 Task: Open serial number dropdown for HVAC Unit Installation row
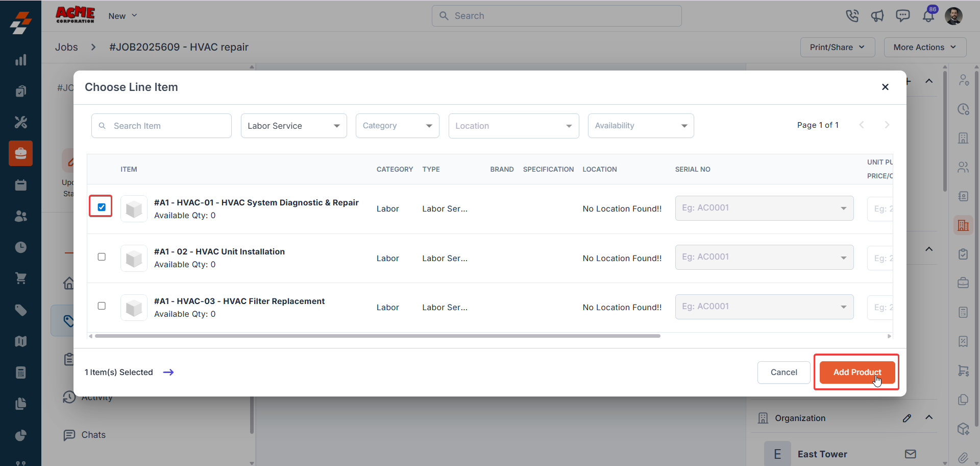coord(764,257)
